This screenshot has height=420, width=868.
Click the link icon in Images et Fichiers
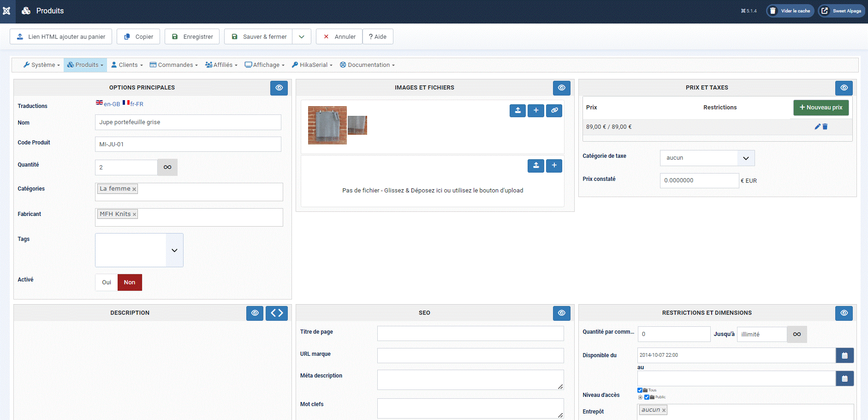pyautogui.click(x=554, y=110)
